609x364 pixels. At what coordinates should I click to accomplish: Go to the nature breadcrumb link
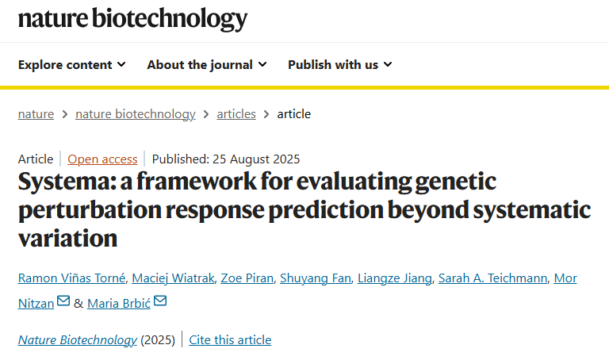click(x=36, y=114)
